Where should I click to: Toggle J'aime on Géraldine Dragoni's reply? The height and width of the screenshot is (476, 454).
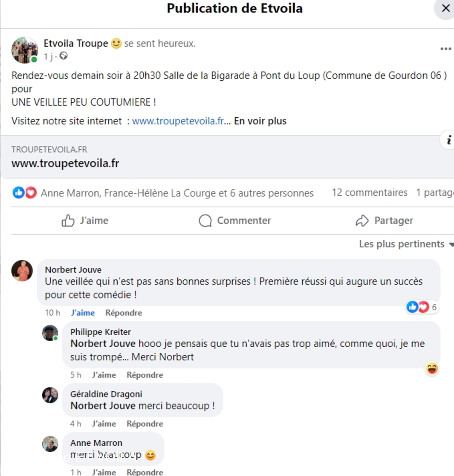pos(104,423)
